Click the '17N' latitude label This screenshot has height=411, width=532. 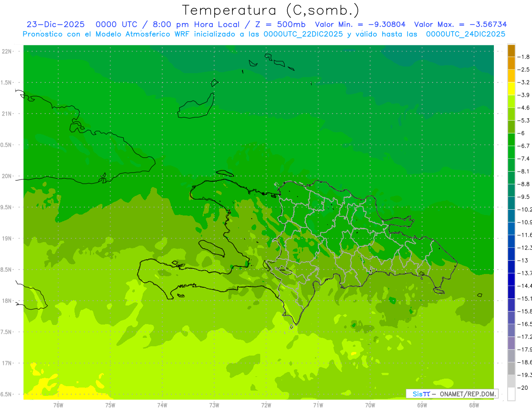click(x=7, y=363)
